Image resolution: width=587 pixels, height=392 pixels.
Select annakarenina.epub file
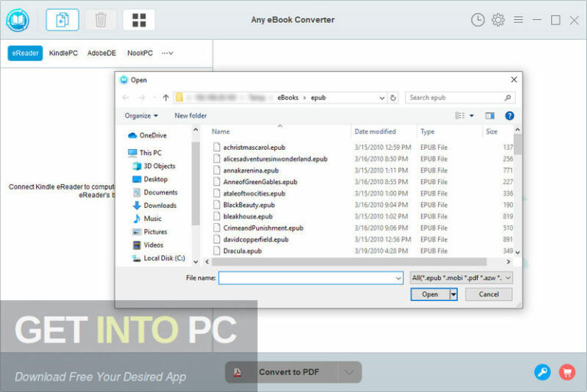[251, 170]
